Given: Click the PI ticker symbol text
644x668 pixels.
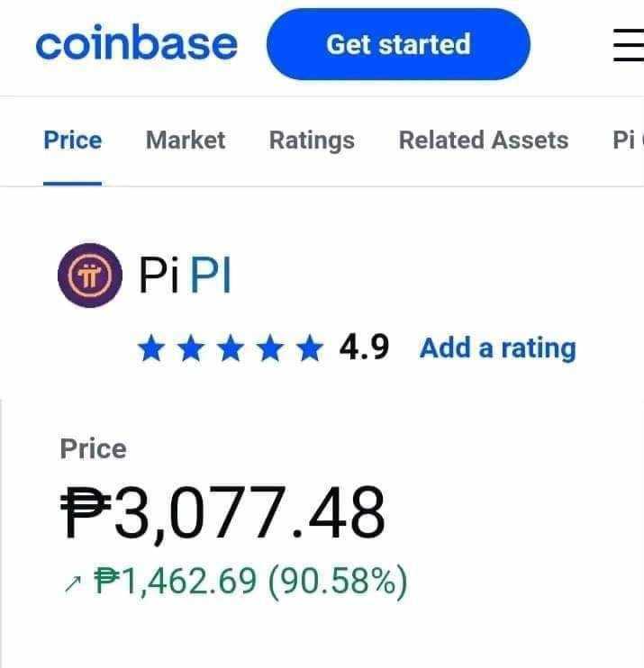Looking at the screenshot, I should (x=211, y=275).
